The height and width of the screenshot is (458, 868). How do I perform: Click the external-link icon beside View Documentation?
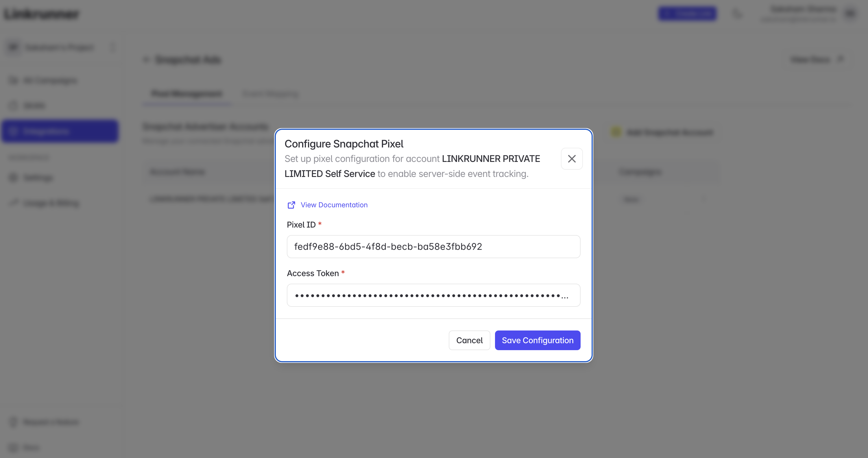pos(291,205)
